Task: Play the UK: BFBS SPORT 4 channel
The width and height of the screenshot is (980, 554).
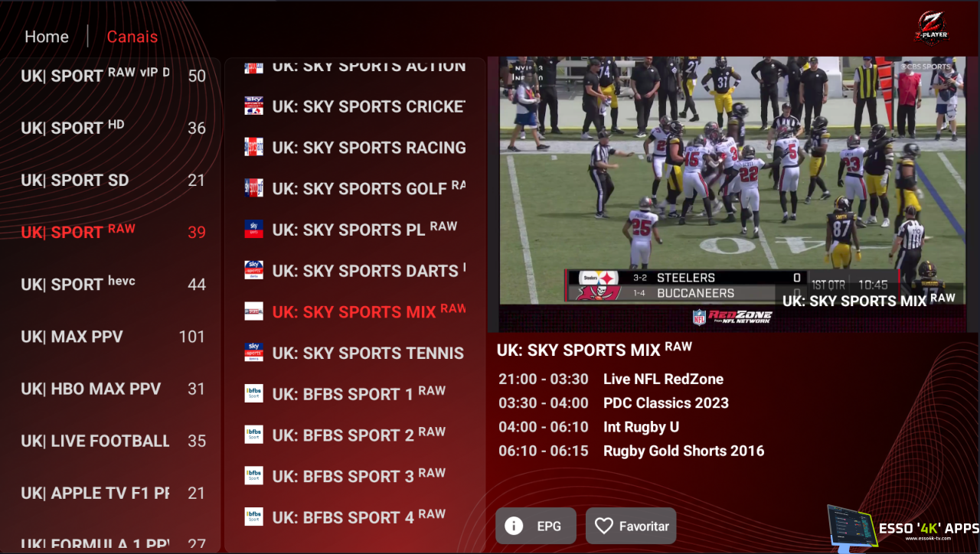Action: [x=355, y=517]
